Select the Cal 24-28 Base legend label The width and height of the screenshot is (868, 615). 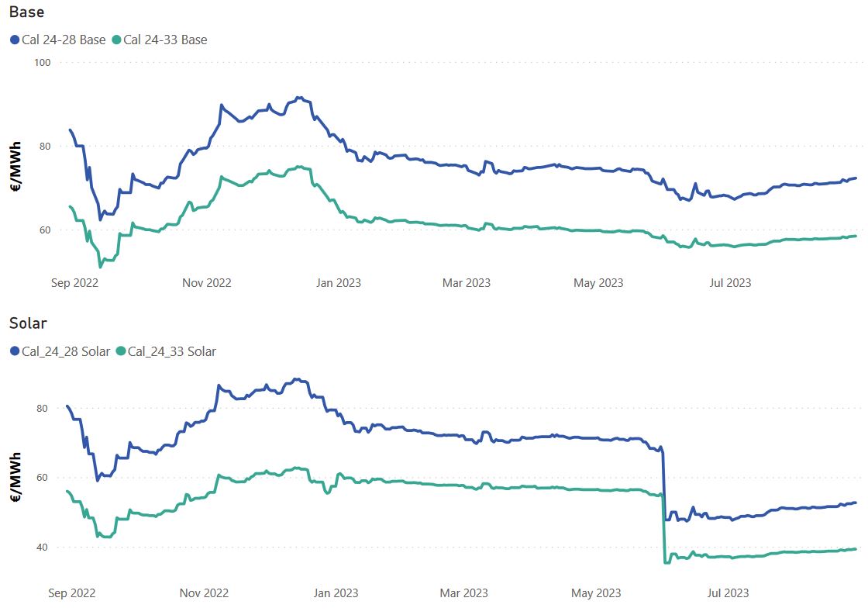pos(64,40)
